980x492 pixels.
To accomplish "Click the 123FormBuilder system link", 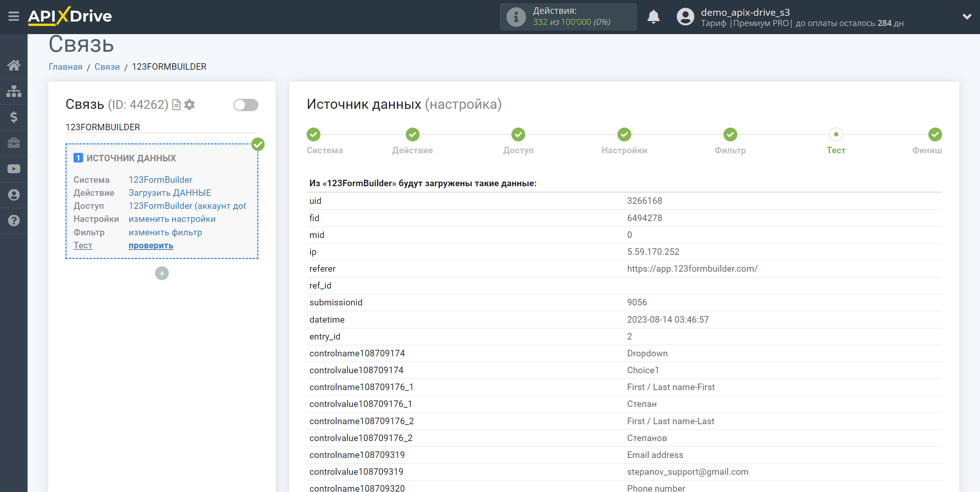I will 160,180.
